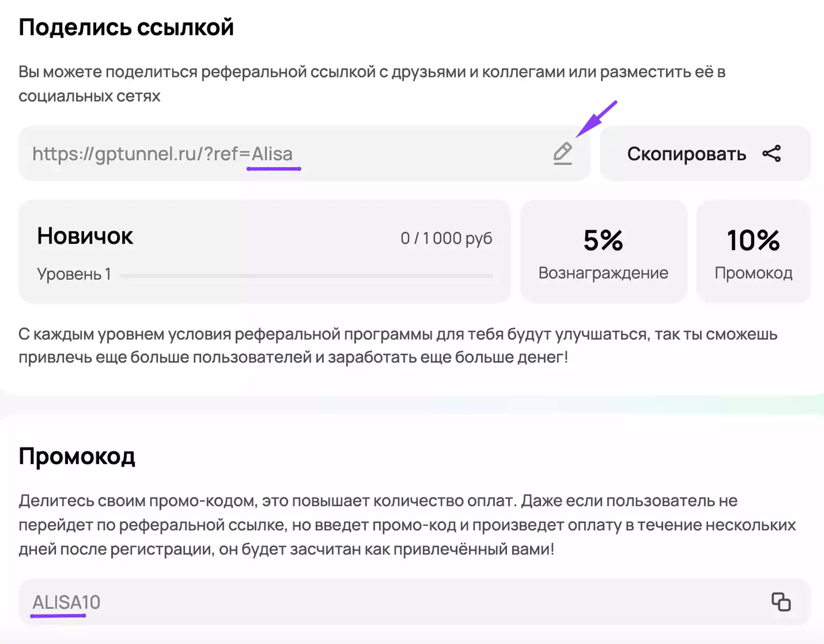Click the 10% promo percentage value
The width and height of the screenshot is (824, 644).
(753, 240)
